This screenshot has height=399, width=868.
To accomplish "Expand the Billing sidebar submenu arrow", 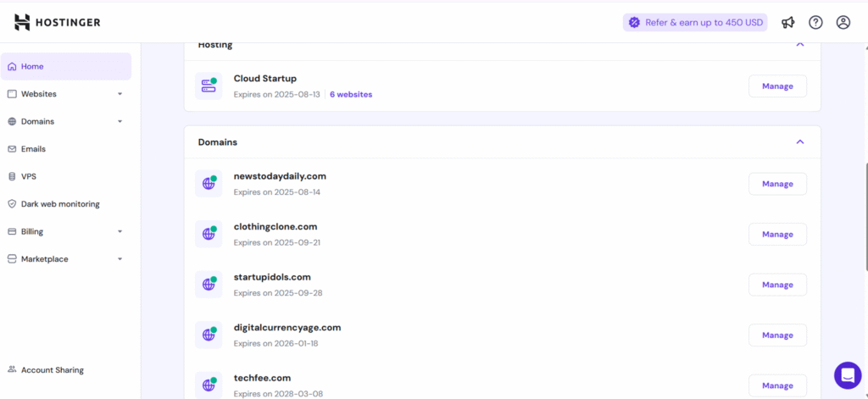I will (120, 231).
